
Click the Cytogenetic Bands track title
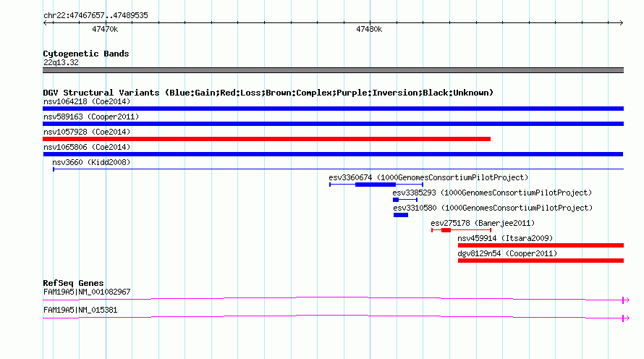tap(86, 54)
